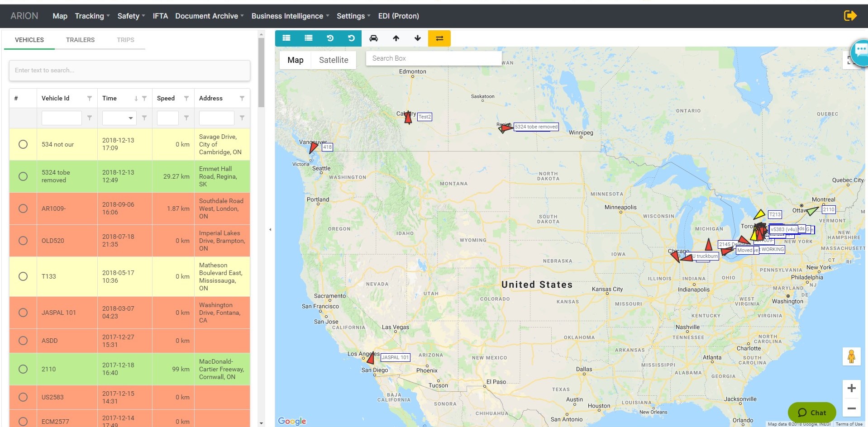Click the Time column header filter icon
The image size is (868, 427).
click(x=144, y=98)
